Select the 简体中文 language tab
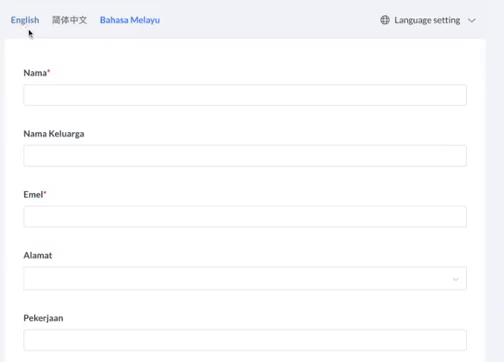Image resolution: width=504 pixels, height=362 pixels. (x=69, y=20)
